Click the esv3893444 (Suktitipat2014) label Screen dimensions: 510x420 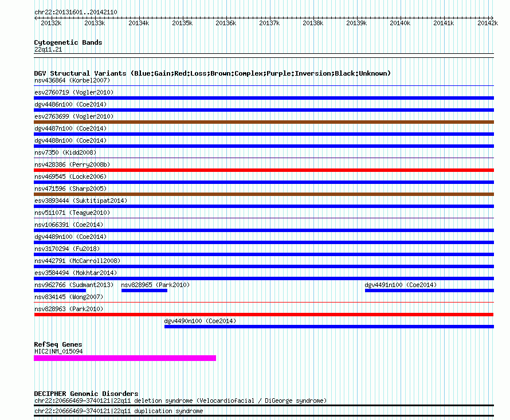click(x=81, y=201)
